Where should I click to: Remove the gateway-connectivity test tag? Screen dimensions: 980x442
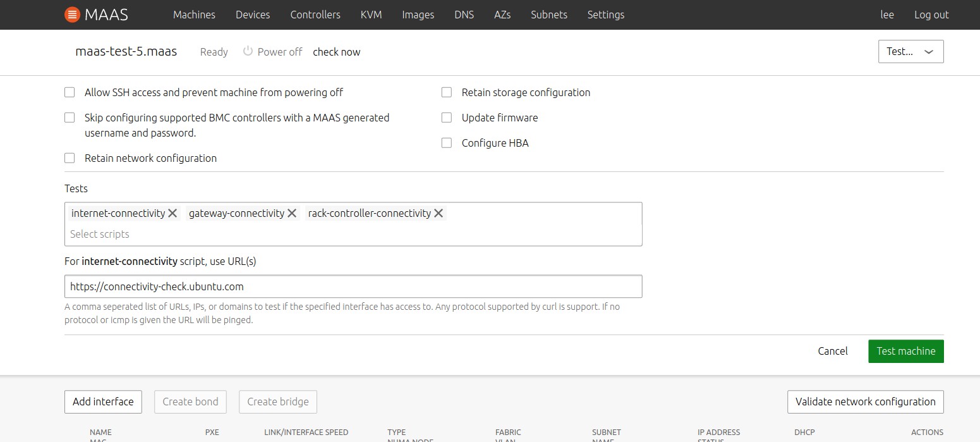coord(292,214)
